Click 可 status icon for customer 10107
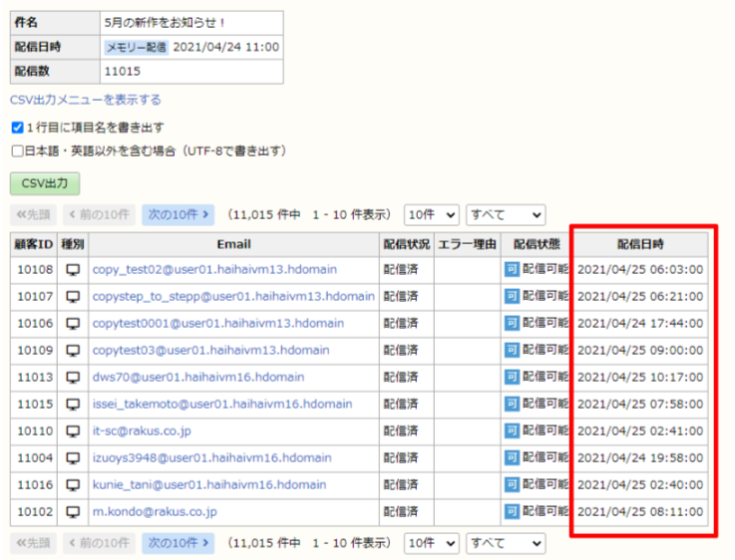Image resolution: width=735 pixels, height=560 pixels. coord(512,296)
